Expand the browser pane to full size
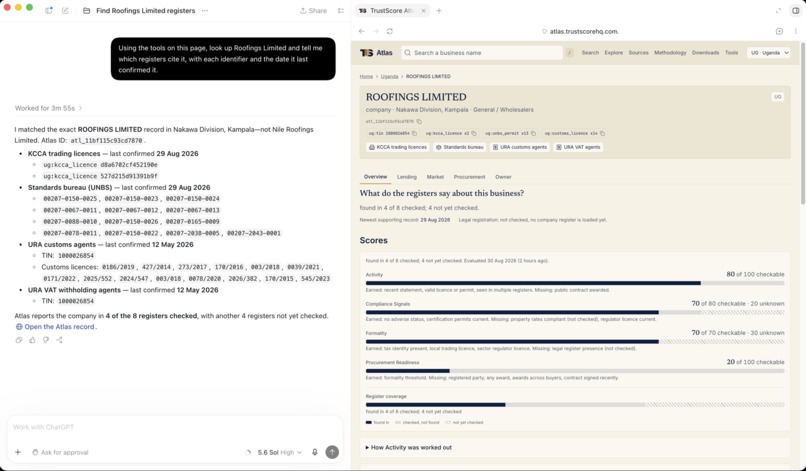Image resolution: width=806 pixels, height=471 pixels. [778, 10]
